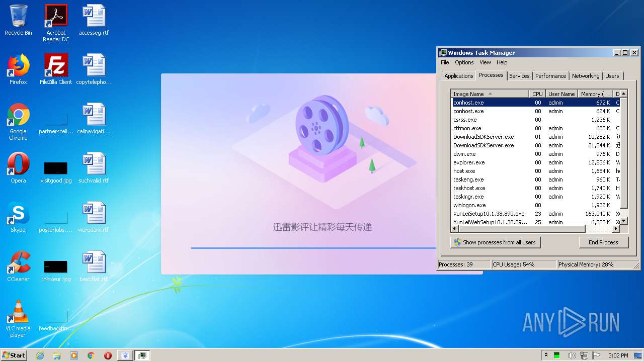The width and height of the screenshot is (644, 362).
Task: Switch to the Services tab
Action: coord(519,76)
